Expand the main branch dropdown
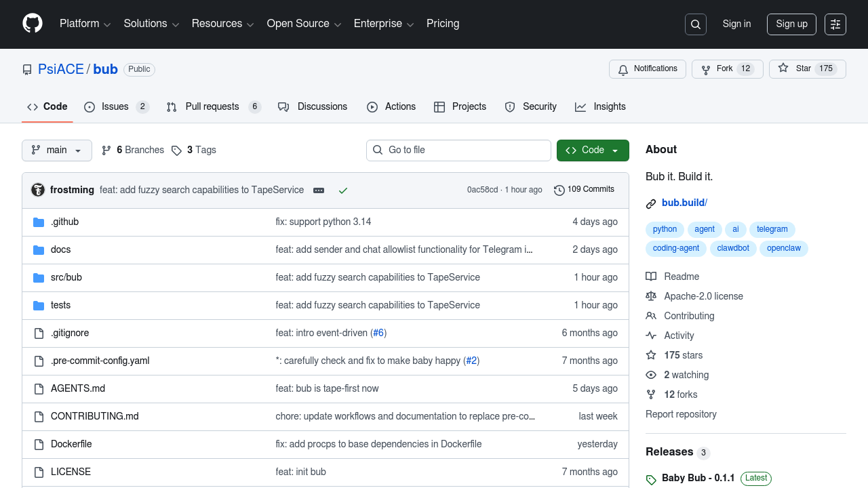868x488 pixels. coord(57,150)
